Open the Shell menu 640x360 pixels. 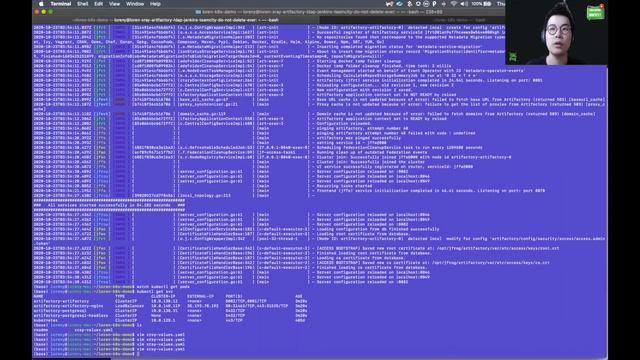tap(82, 4)
